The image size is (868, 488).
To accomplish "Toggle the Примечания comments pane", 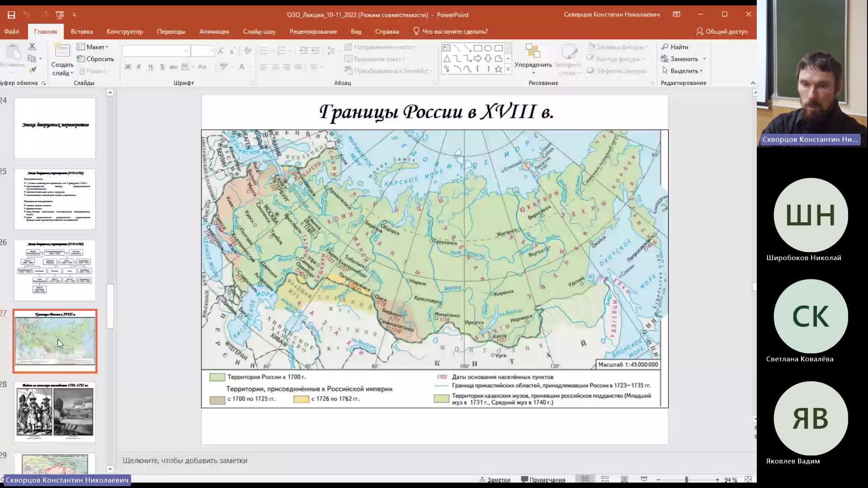I will point(543,480).
